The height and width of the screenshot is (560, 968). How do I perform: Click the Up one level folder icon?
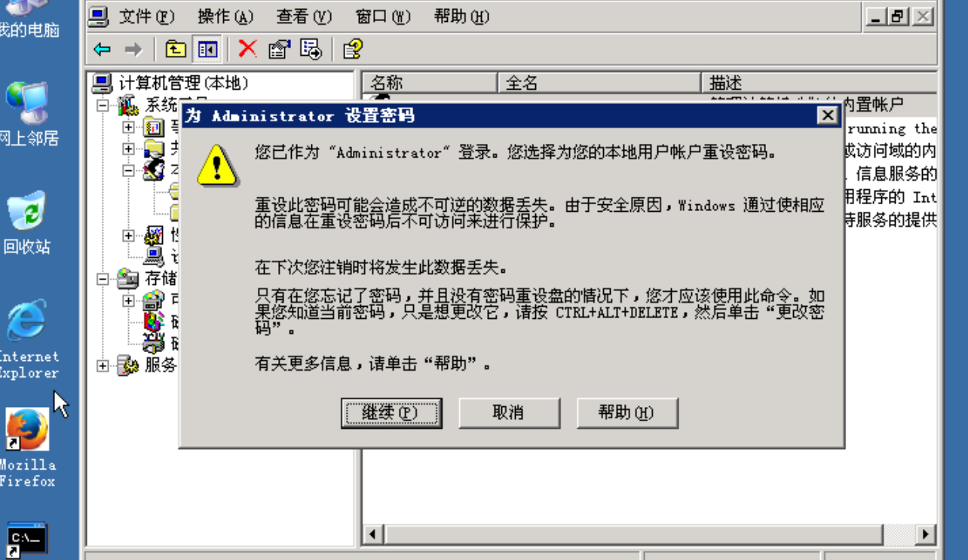(x=175, y=50)
